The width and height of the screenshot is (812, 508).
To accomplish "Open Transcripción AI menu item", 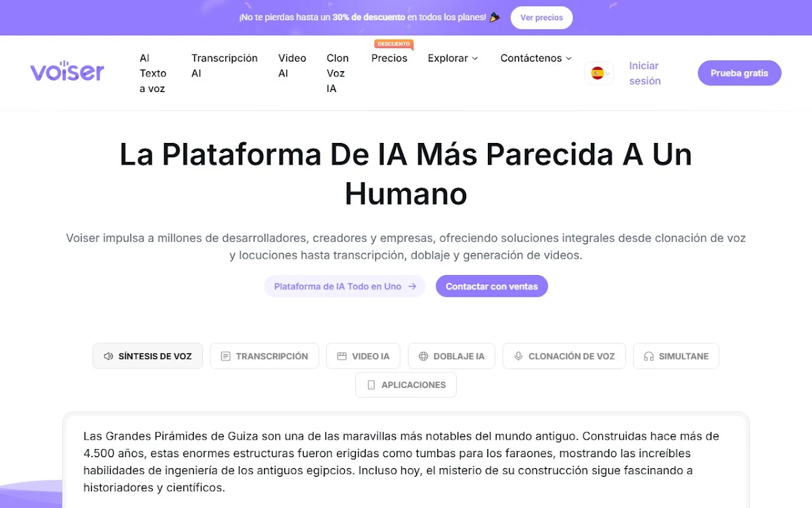I will (225, 66).
